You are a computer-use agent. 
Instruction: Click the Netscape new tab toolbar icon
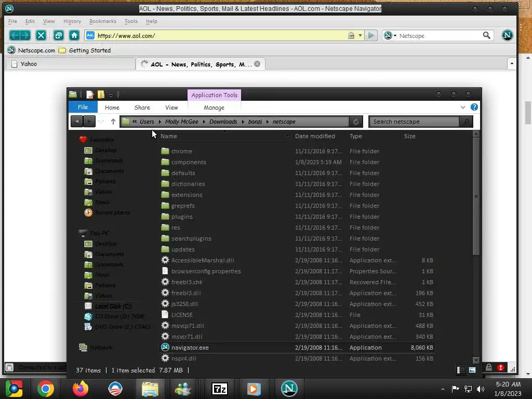point(58,35)
